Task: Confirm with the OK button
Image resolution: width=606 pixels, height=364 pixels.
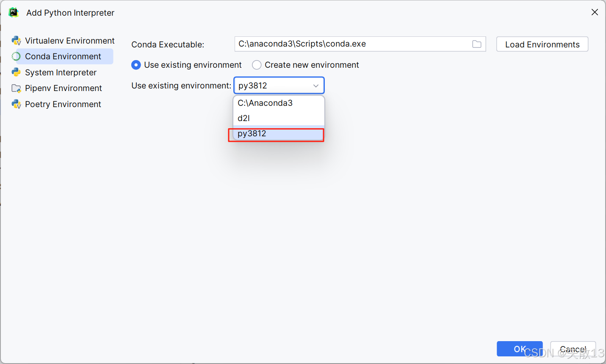Action: 520,349
